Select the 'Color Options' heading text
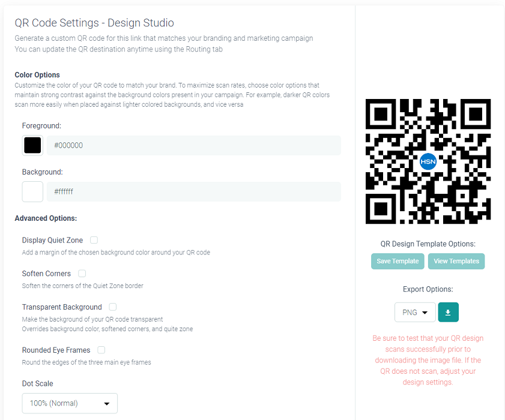Viewport: 505px width, 420px height. [x=37, y=74]
